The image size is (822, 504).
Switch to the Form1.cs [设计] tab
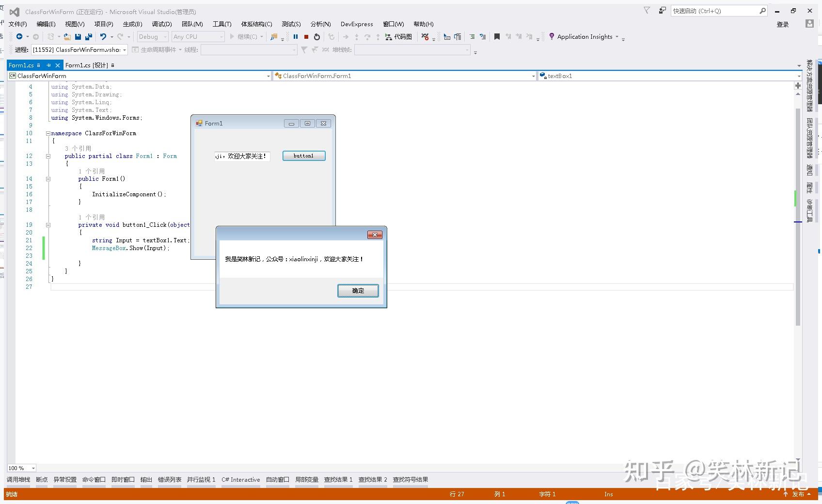pos(90,65)
